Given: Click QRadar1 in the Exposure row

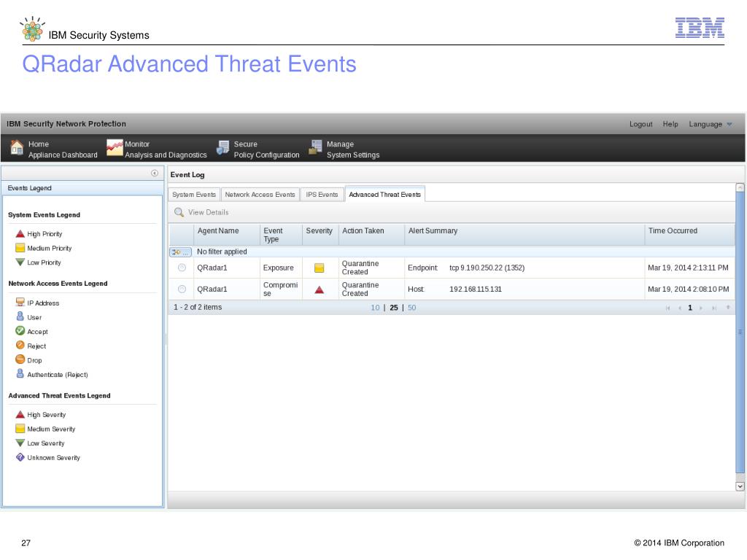Looking at the screenshot, I should pyautogui.click(x=212, y=268).
